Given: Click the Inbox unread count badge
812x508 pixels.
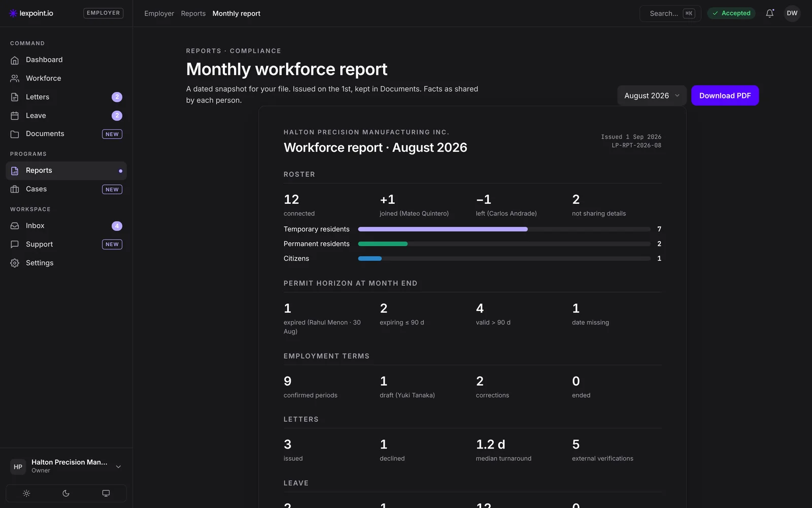Looking at the screenshot, I should (117, 226).
